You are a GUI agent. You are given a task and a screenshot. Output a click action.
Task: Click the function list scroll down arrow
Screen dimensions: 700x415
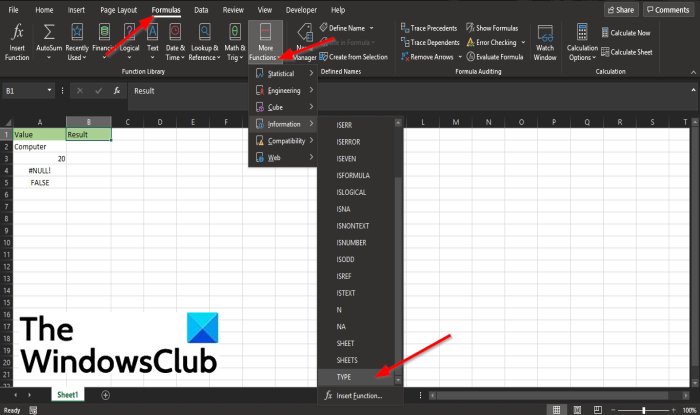click(398, 380)
